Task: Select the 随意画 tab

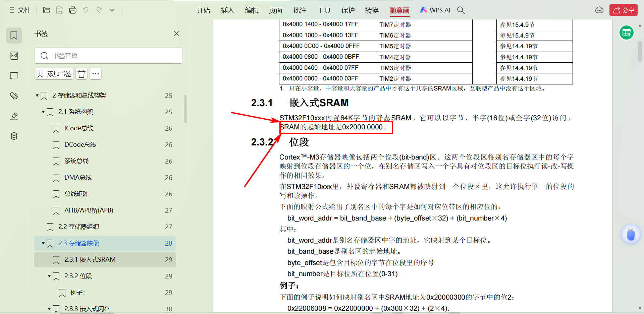Action: tap(399, 10)
